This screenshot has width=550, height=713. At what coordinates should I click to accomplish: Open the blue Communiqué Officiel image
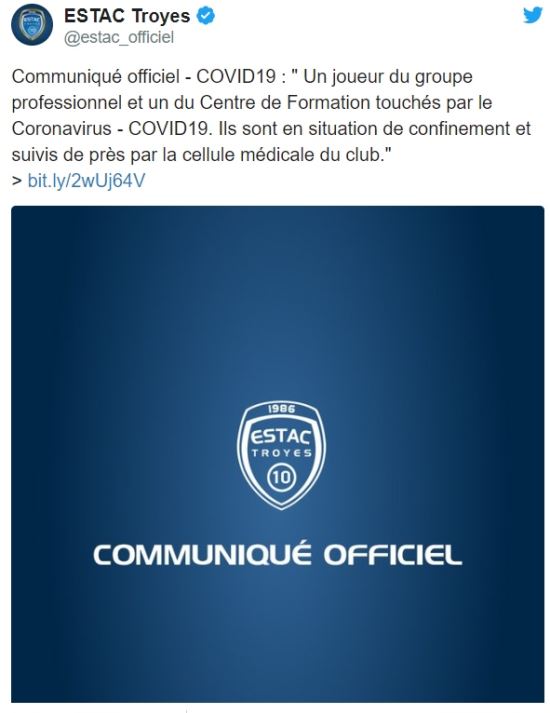(278, 454)
